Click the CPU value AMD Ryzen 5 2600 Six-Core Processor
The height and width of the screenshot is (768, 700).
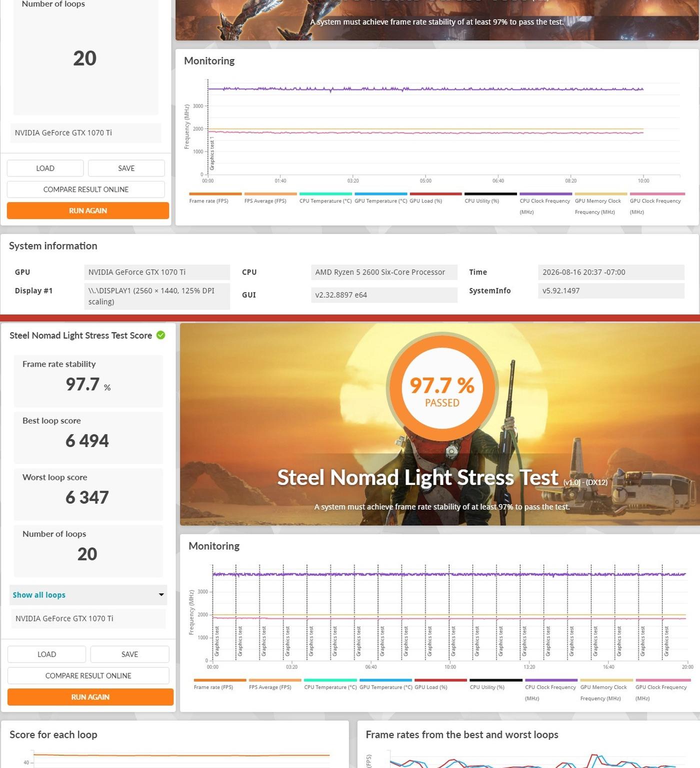pyautogui.click(x=384, y=272)
